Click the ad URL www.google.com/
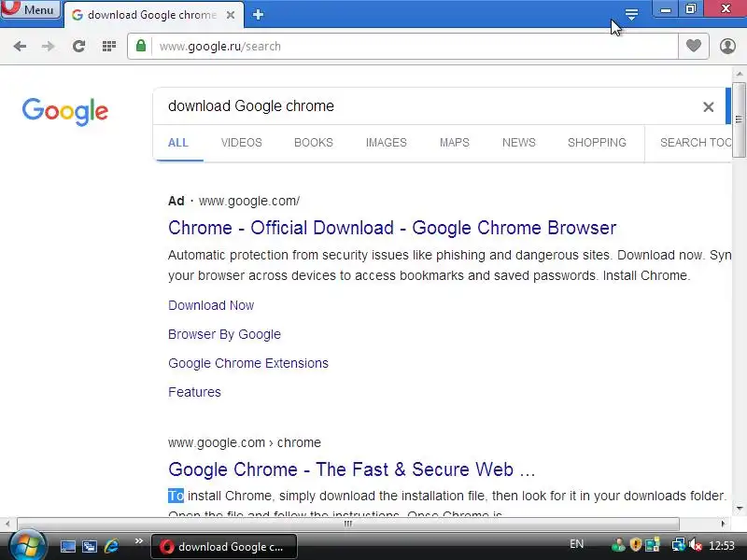Image resolution: width=747 pixels, height=560 pixels. point(249,201)
